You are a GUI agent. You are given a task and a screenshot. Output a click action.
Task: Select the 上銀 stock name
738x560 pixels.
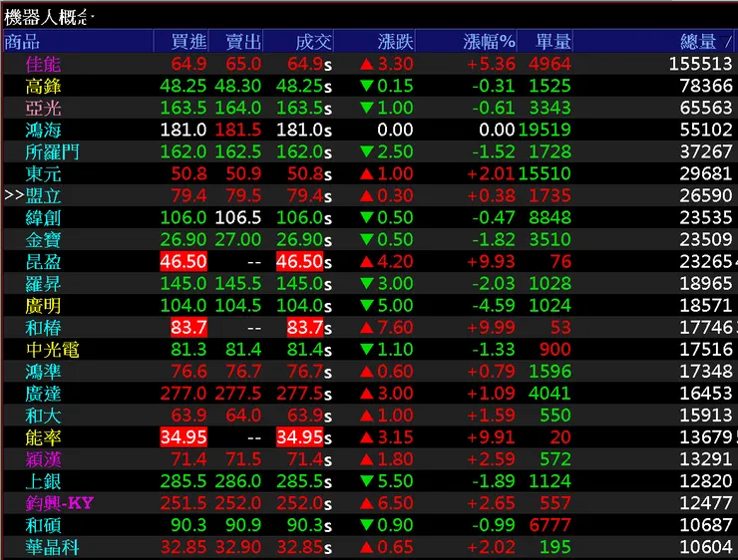pyautogui.click(x=43, y=481)
